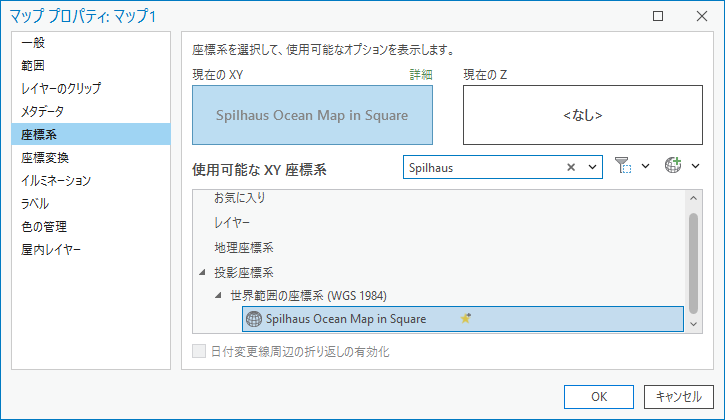Select レイヤー in coordinate system tree
Image resolution: width=725 pixels, height=420 pixels.
(232, 223)
